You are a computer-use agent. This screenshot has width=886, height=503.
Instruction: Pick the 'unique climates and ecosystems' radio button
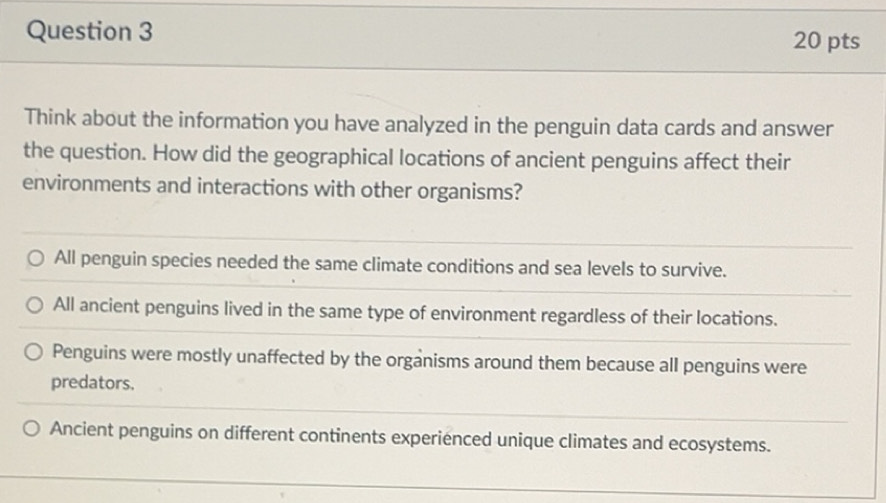(33, 430)
